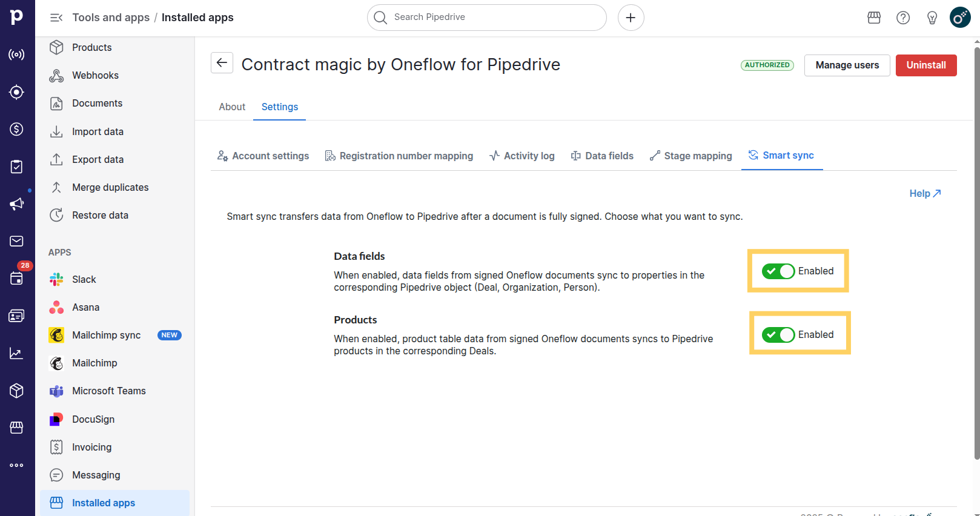
Task: Open the Marketplace icon in header
Action: click(873, 18)
